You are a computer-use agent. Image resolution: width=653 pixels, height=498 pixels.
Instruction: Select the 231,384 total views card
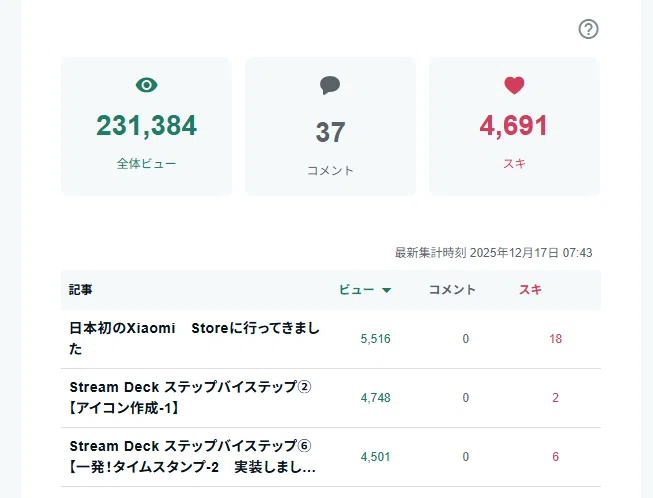tap(146, 126)
